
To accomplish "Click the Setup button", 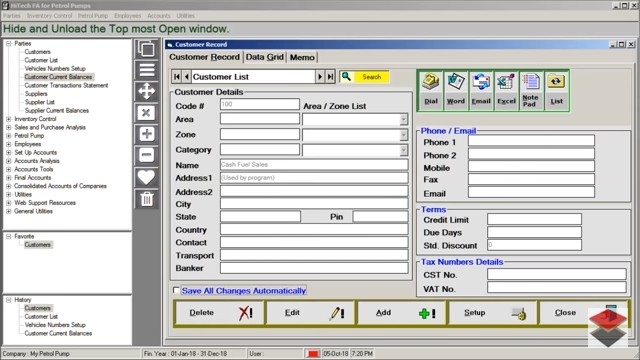I will click(493, 313).
